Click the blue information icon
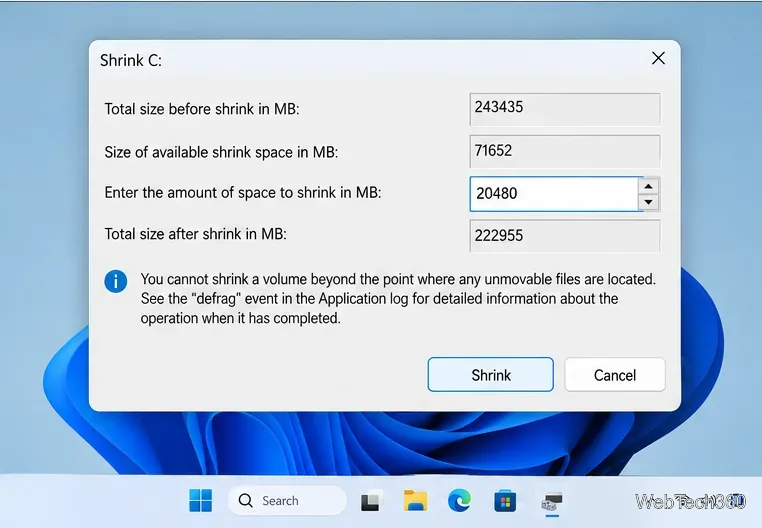Viewport: 762px width, 528px height. (x=116, y=281)
